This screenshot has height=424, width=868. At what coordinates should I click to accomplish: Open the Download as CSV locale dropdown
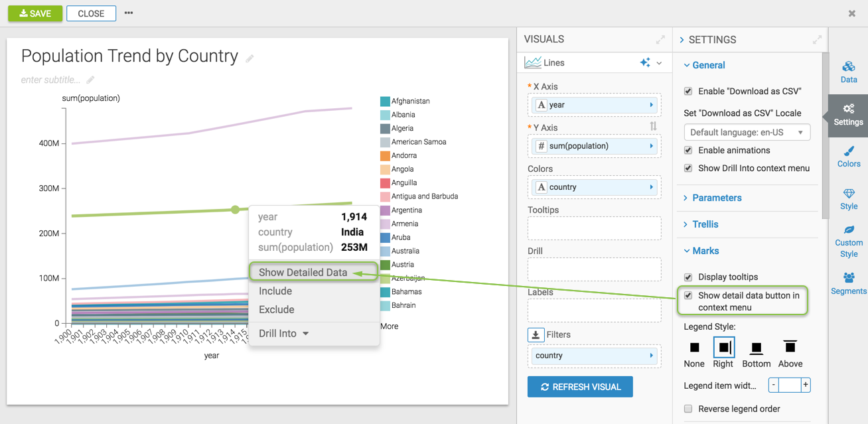(x=747, y=132)
